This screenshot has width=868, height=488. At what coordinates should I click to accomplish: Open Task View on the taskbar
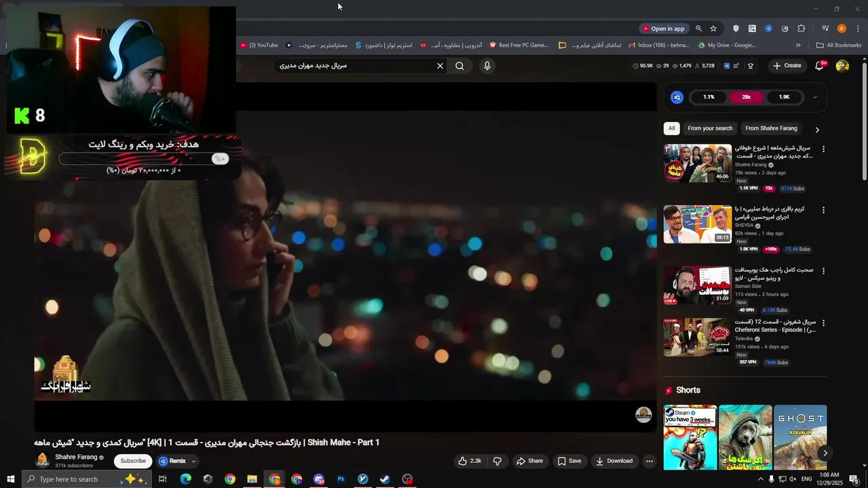[x=163, y=479]
